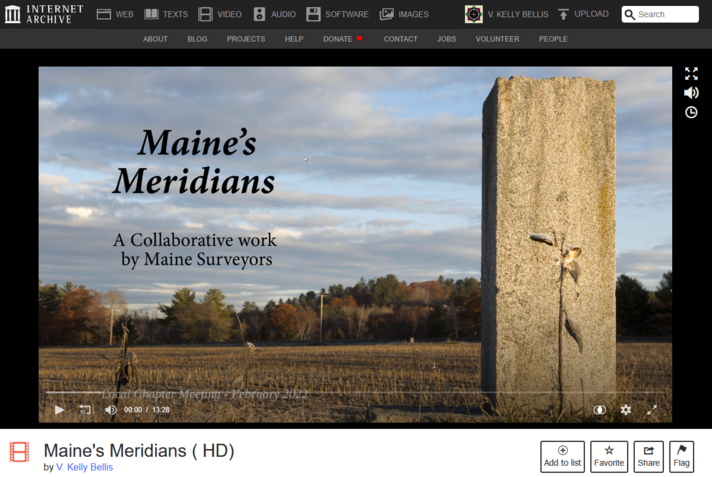Open the Internet Archive home logo
The width and height of the screenshot is (712, 477).
(x=44, y=14)
